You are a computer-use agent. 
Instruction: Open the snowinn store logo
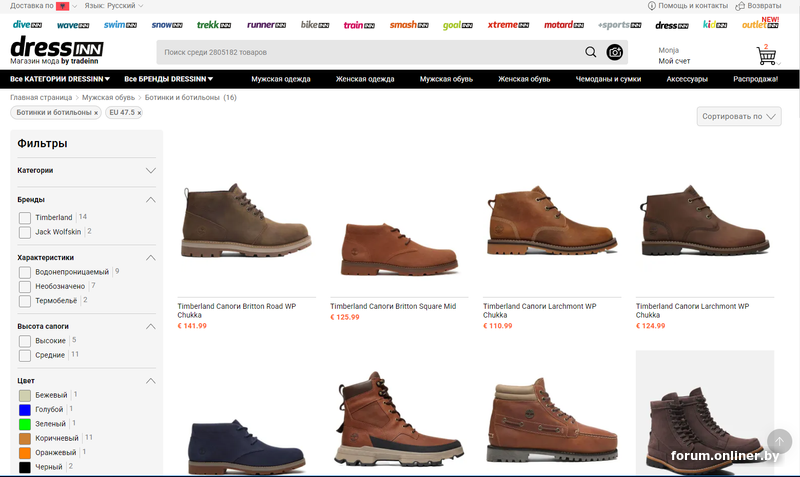pos(167,24)
